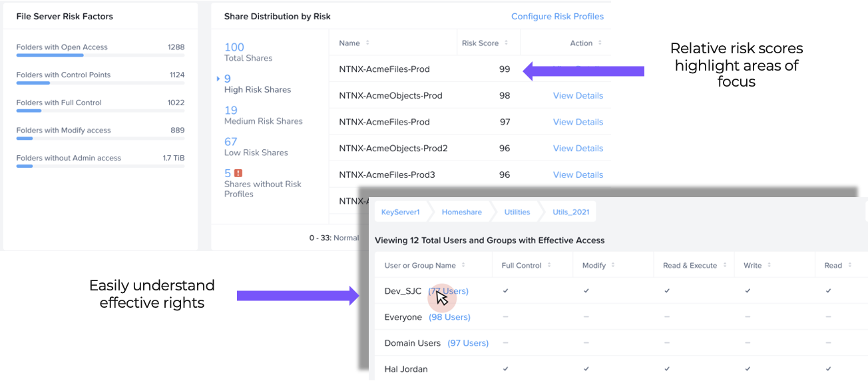Select the 19 Medium Risk Shares filter
The width and height of the screenshot is (868, 381).
click(x=231, y=111)
